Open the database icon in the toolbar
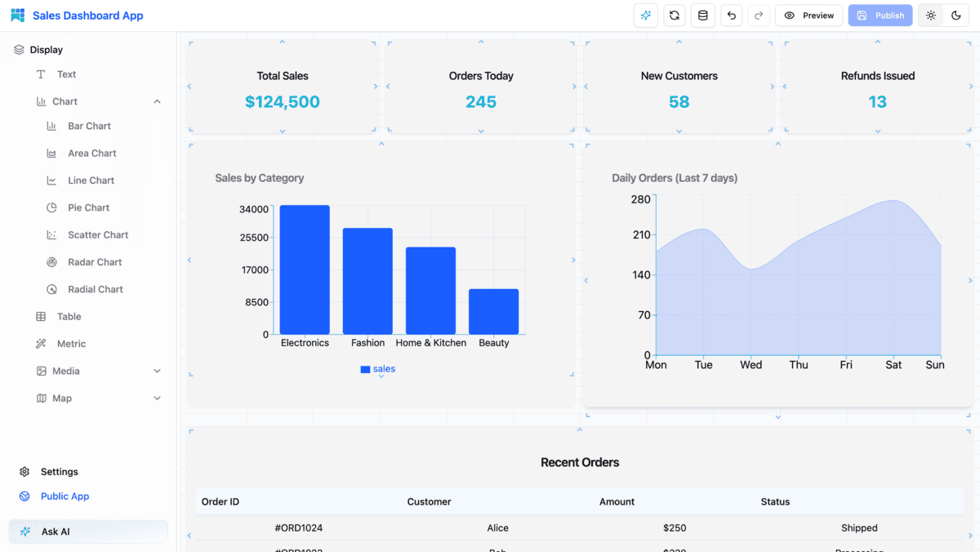 [702, 15]
